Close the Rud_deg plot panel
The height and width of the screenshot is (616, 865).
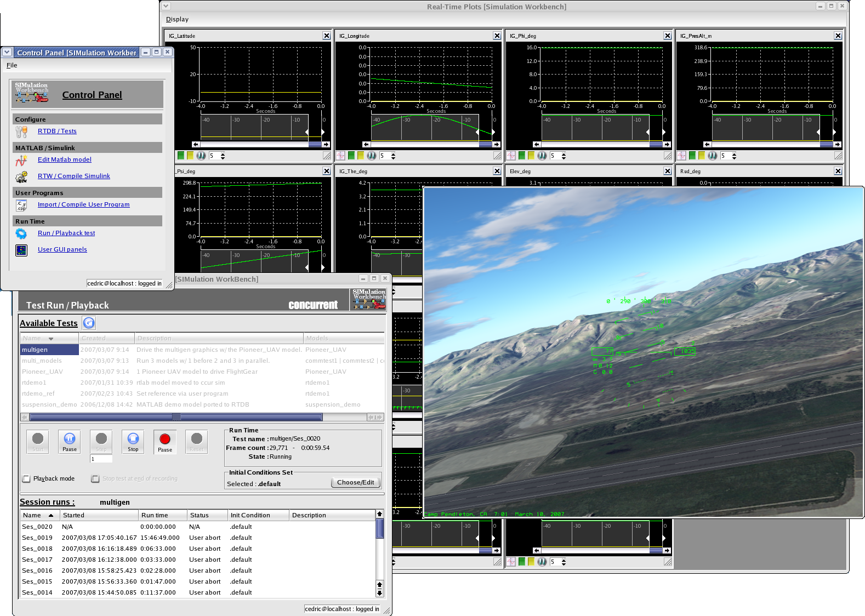point(838,171)
